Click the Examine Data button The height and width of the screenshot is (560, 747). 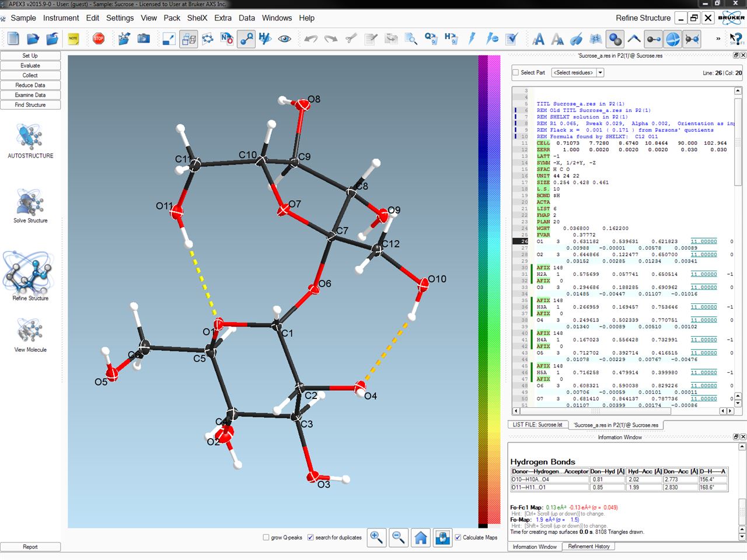point(30,95)
